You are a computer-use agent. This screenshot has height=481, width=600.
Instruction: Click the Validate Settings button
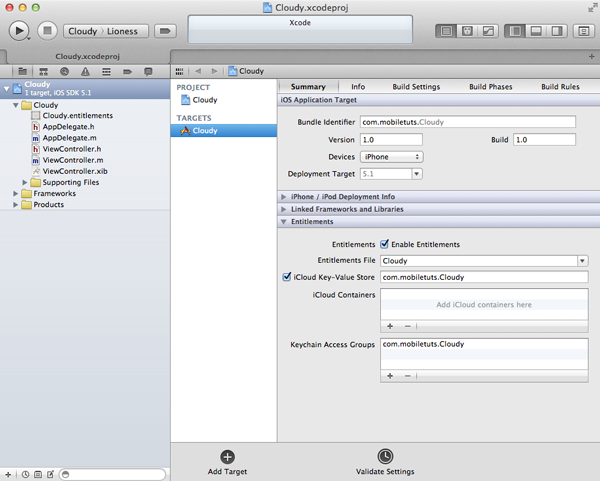point(385,462)
